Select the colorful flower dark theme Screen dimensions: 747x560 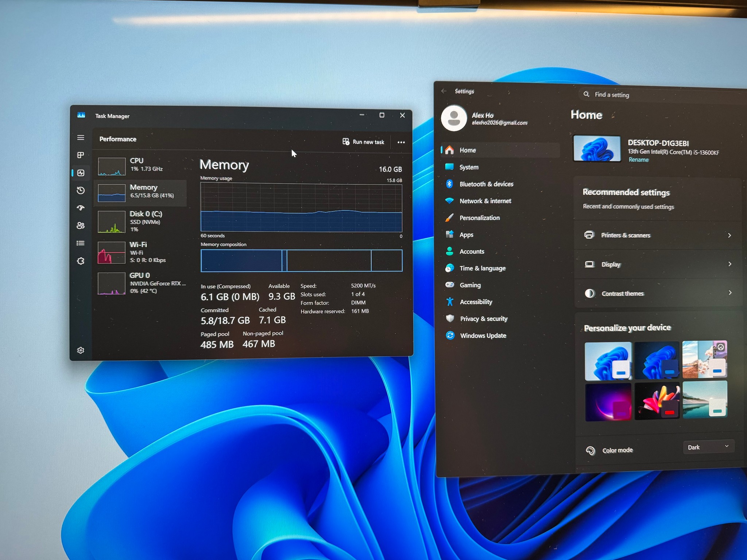click(x=657, y=401)
